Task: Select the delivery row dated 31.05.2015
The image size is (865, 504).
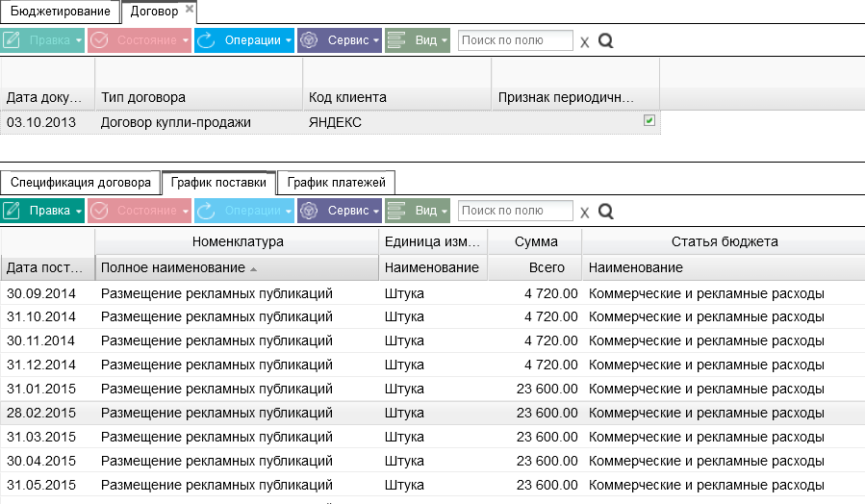Action: point(433,485)
